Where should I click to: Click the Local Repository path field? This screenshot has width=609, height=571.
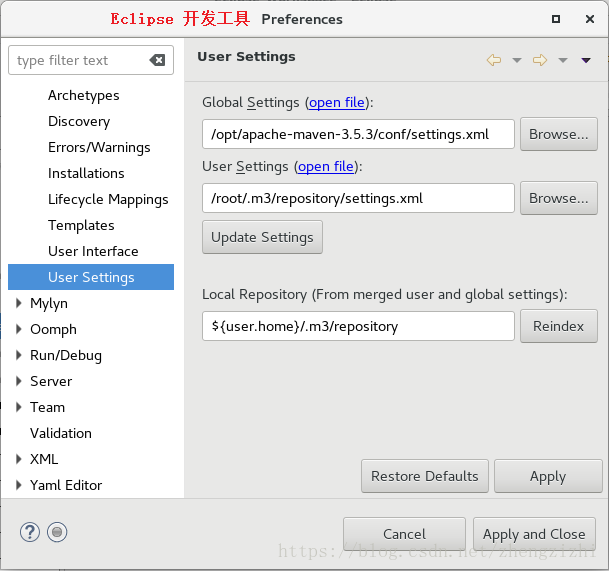[358, 326]
